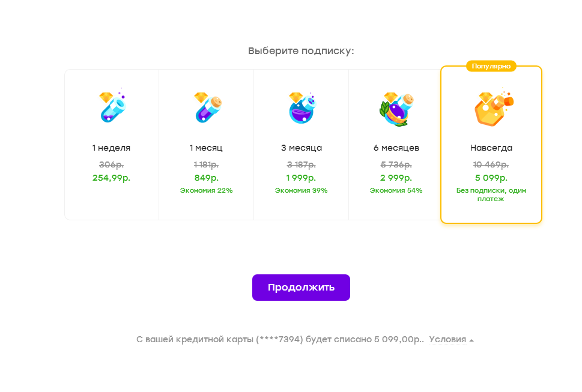The width and height of the screenshot is (582, 392).
Task: Click the 6 месяцев laurel potion icon
Action: (396, 108)
